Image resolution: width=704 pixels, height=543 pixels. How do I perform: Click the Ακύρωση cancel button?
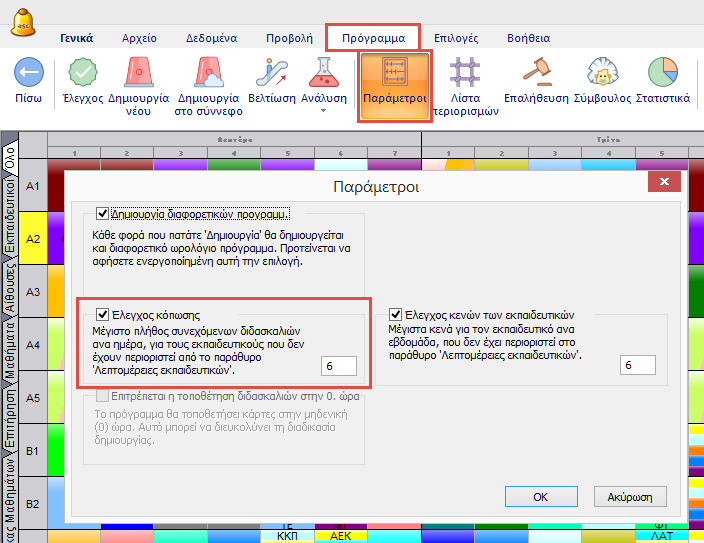click(630, 496)
